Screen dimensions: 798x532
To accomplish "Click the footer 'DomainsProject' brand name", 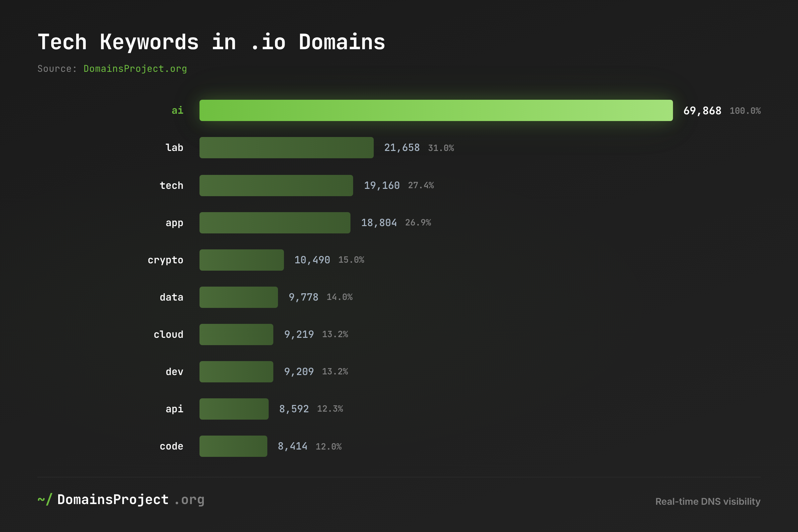I will tap(113, 500).
